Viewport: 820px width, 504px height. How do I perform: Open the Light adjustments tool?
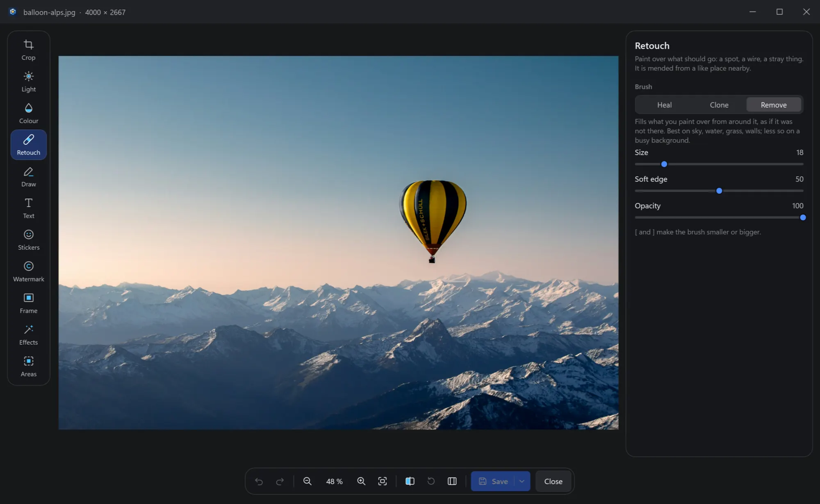tap(28, 82)
